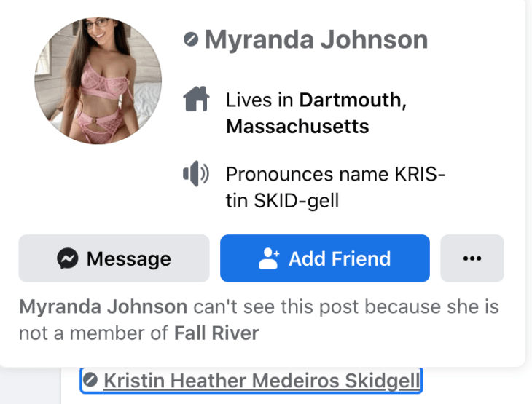Click the Dartmouth, Massachusetts location link
The height and width of the screenshot is (404, 532).
(x=316, y=114)
